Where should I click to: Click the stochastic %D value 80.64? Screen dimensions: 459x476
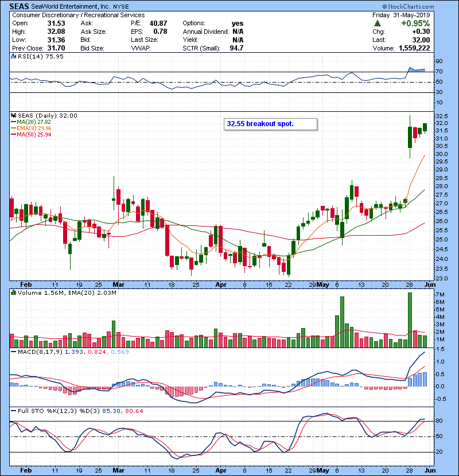[x=134, y=411]
